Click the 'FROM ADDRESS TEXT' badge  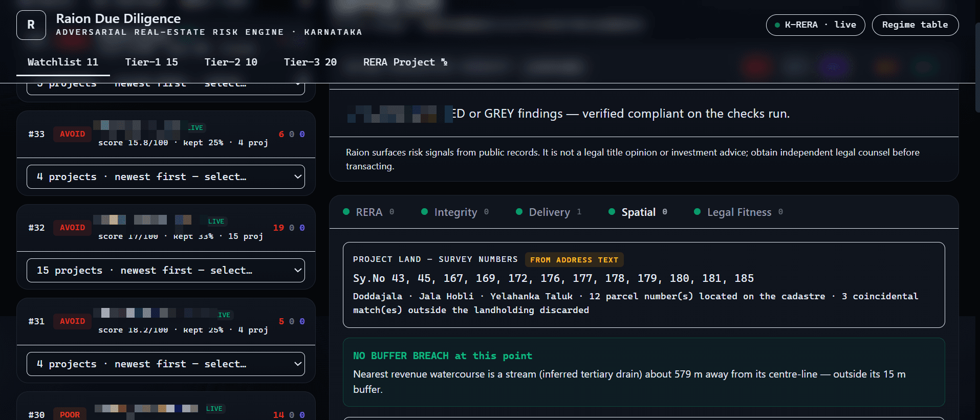(574, 260)
